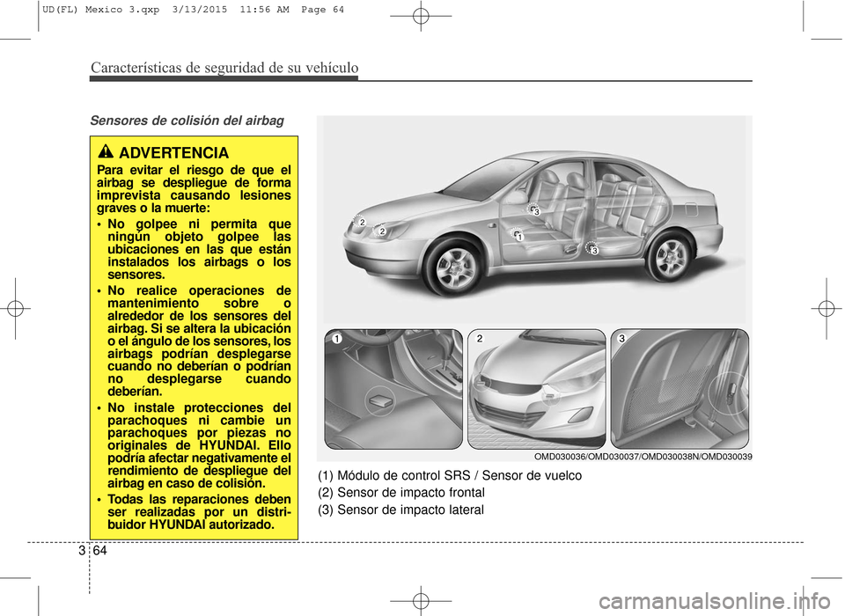Open thumbnail 1 showing SRS control module
The height and width of the screenshot is (616, 845).
point(393,389)
